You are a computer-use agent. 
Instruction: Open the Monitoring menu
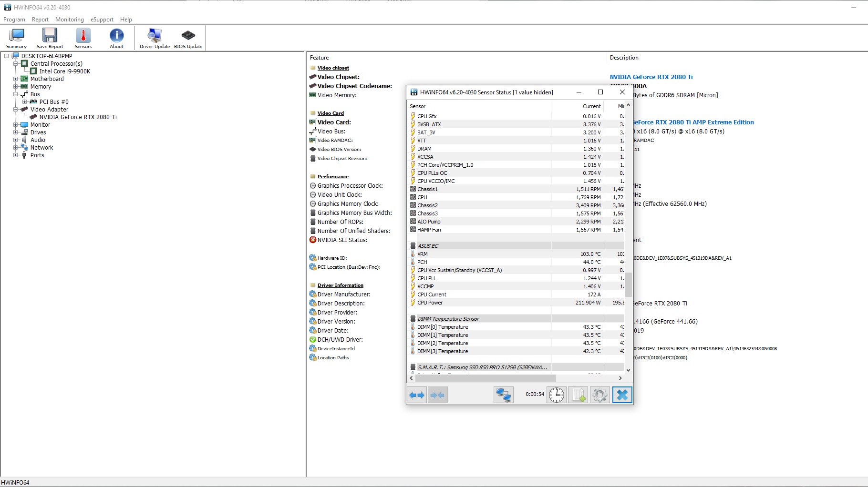70,20
